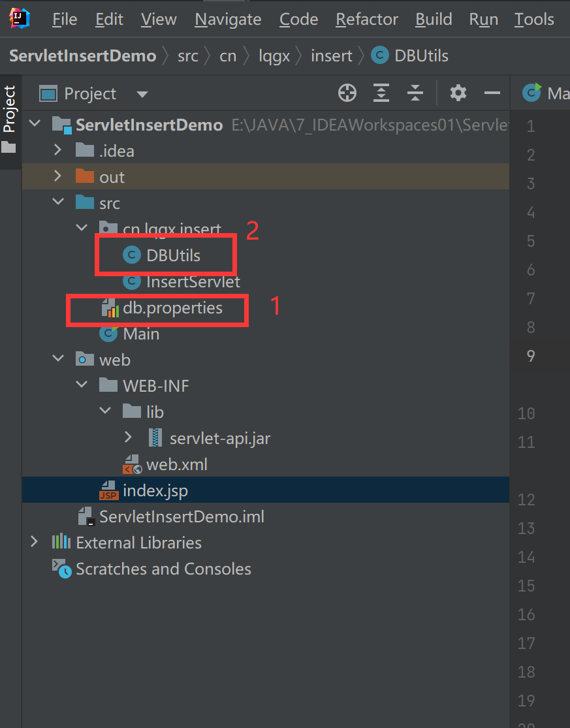Viewport: 570px width, 728px height.
Task: Select the ServletInsertDemo module folder icon
Action: pos(62,125)
